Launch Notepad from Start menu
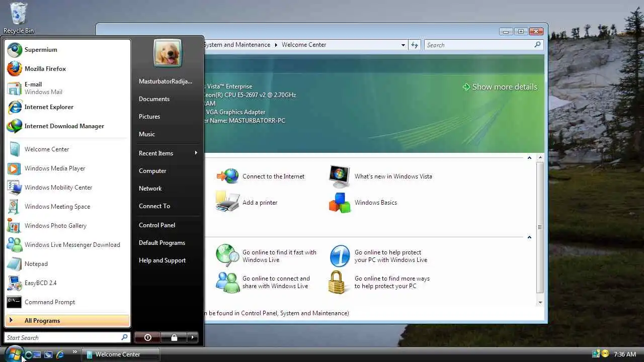 pos(67,264)
